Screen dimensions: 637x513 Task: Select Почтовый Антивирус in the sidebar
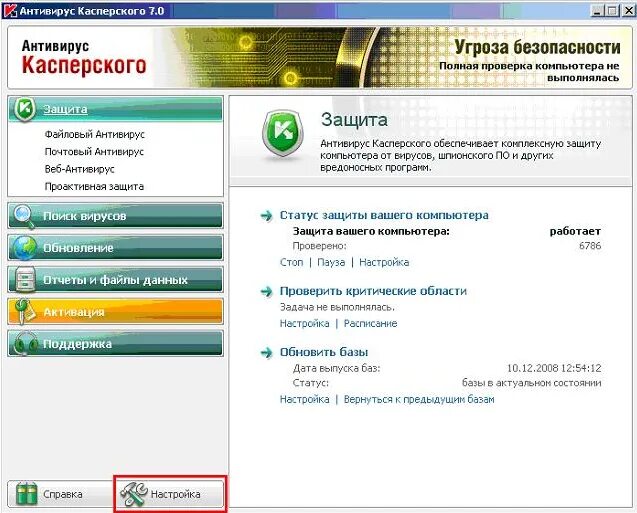click(x=94, y=152)
